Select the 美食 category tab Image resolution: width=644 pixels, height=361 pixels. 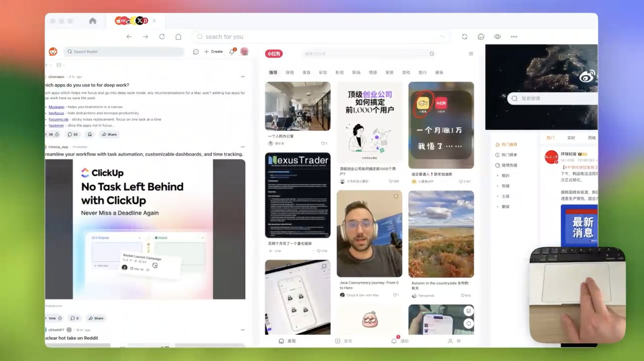click(x=306, y=73)
